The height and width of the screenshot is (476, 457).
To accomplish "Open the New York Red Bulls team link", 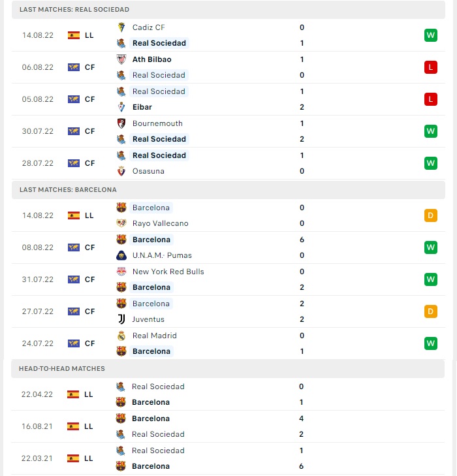I will [x=168, y=272].
